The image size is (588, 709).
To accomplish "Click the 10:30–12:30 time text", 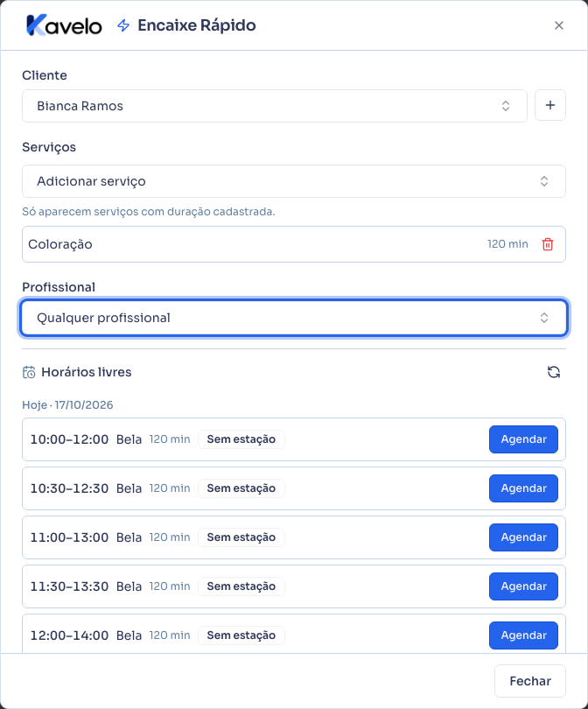I will (69, 488).
